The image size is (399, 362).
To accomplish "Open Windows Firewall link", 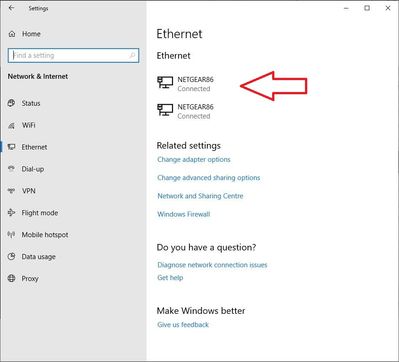I will pyautogui.click(x=184, y=214).
